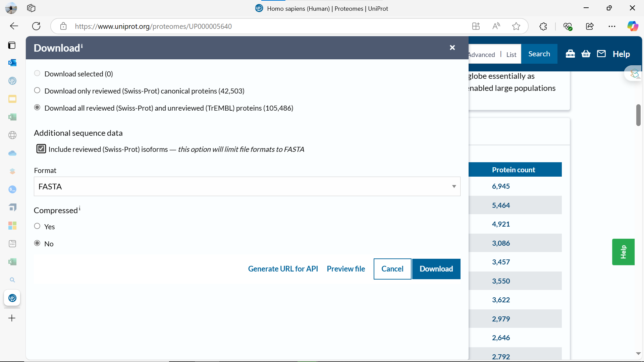
Task: Open the Help menu in header
Action: click(621, 54)
